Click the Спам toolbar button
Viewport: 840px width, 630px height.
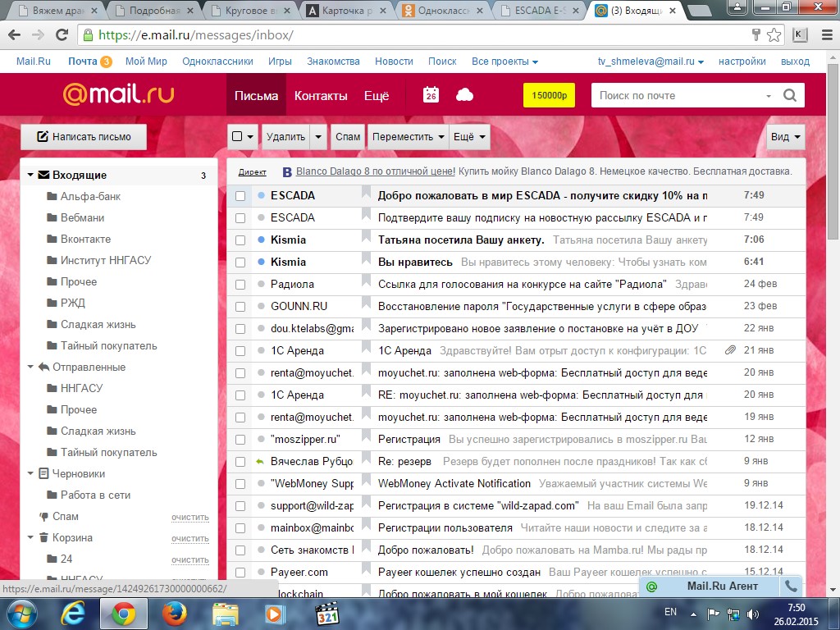348,137
